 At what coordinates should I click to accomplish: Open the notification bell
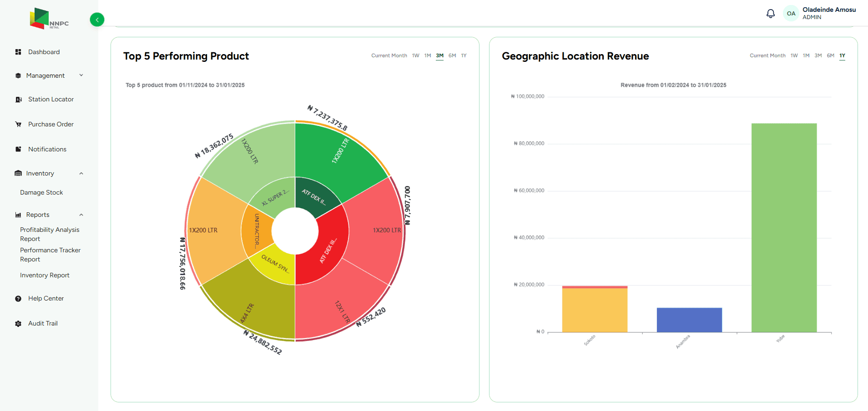pos(770,13)
